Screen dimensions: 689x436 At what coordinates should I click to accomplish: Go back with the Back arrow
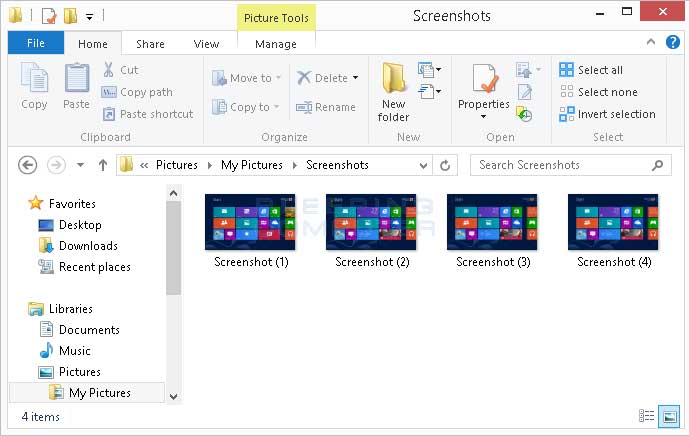28,165
